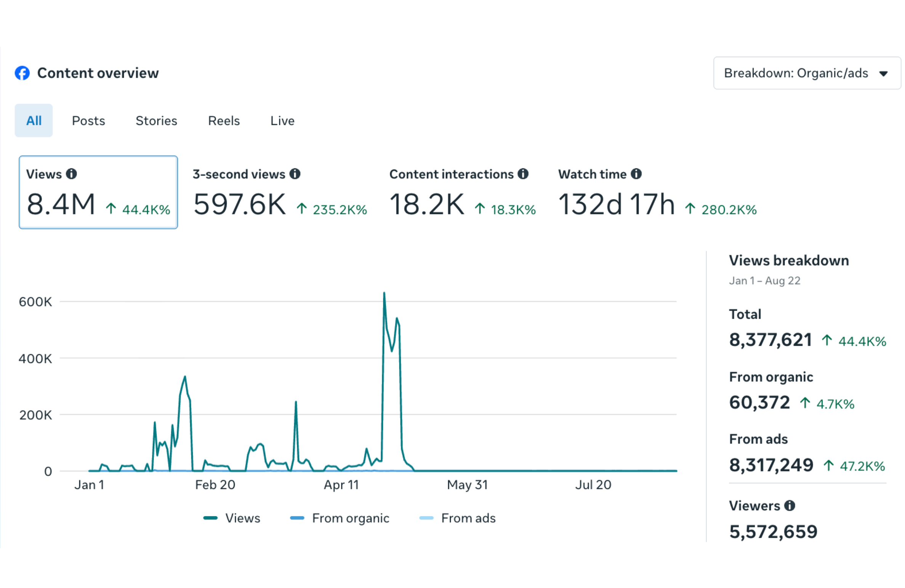Click the chart peak above 600K

point(384,293)
